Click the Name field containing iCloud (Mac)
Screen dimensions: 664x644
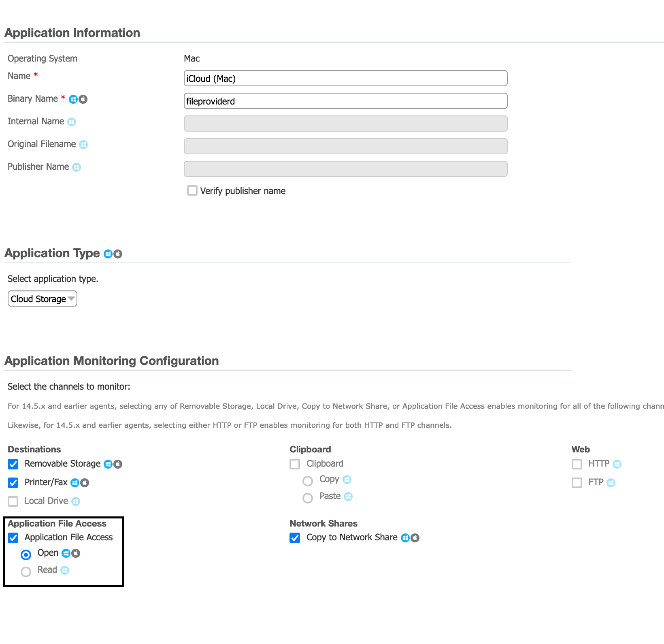tap(345, 78)
